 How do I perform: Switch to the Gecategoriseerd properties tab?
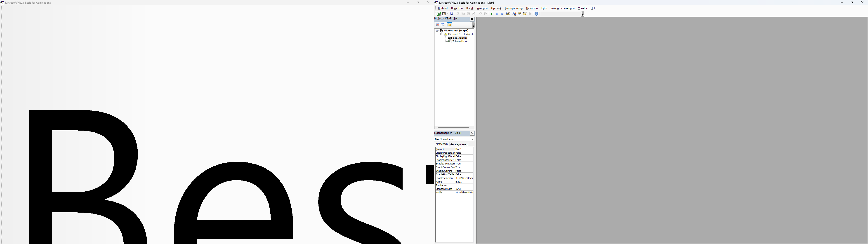[459, 144]
